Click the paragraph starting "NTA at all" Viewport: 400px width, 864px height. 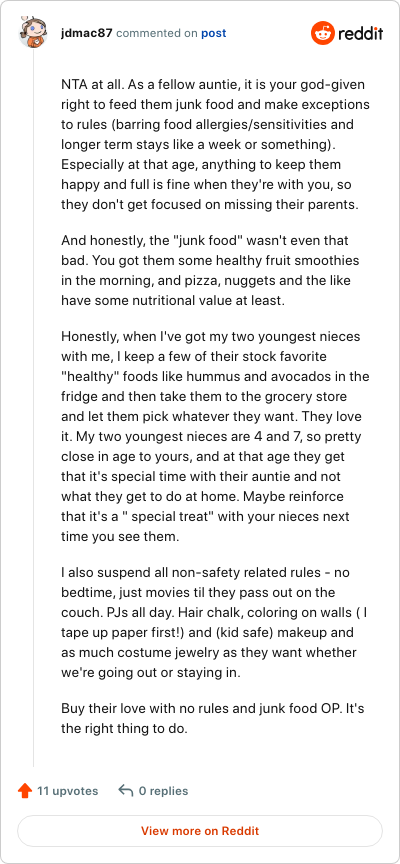click(215, 145)
